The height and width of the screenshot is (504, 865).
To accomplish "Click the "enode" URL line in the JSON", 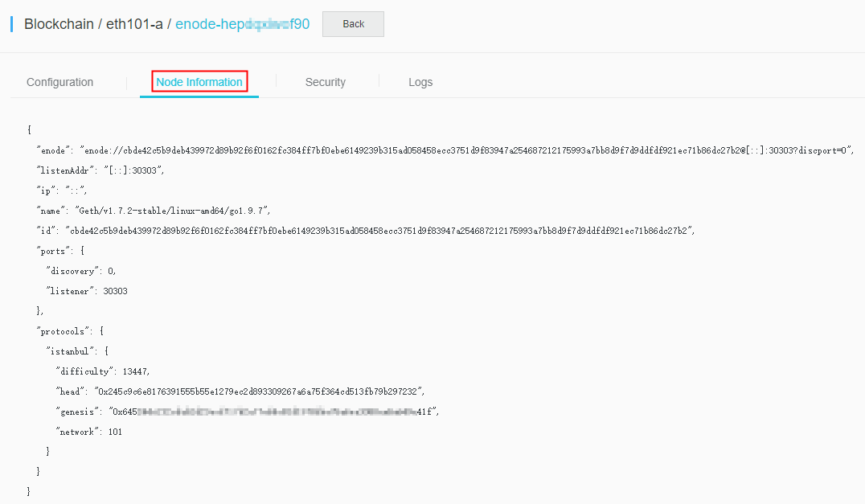I will (445, 150).
